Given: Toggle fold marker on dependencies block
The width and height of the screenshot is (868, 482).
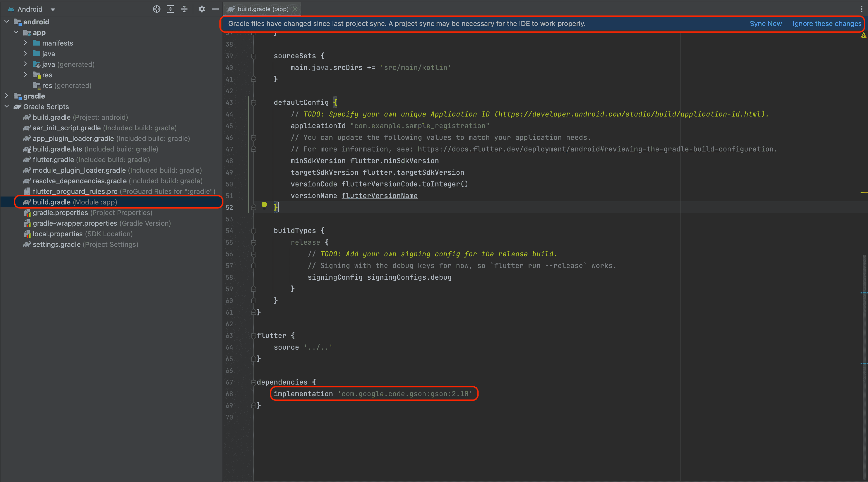Looking at the screenshot, I should (254, 382).
